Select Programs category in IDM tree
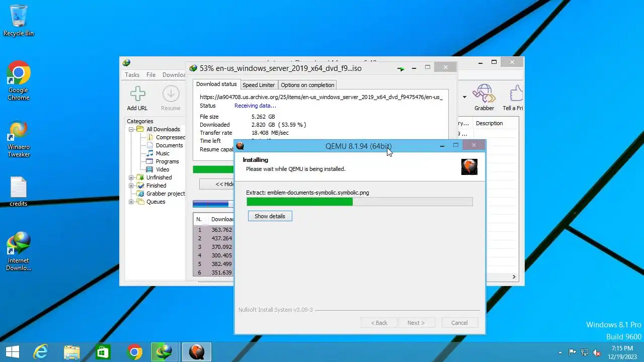 [x=167, y=161]
